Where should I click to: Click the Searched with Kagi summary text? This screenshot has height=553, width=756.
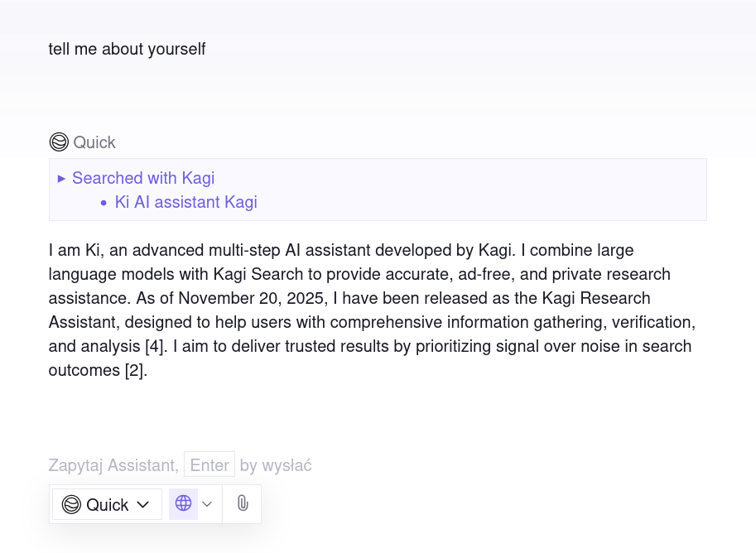[x=143, y=178]
